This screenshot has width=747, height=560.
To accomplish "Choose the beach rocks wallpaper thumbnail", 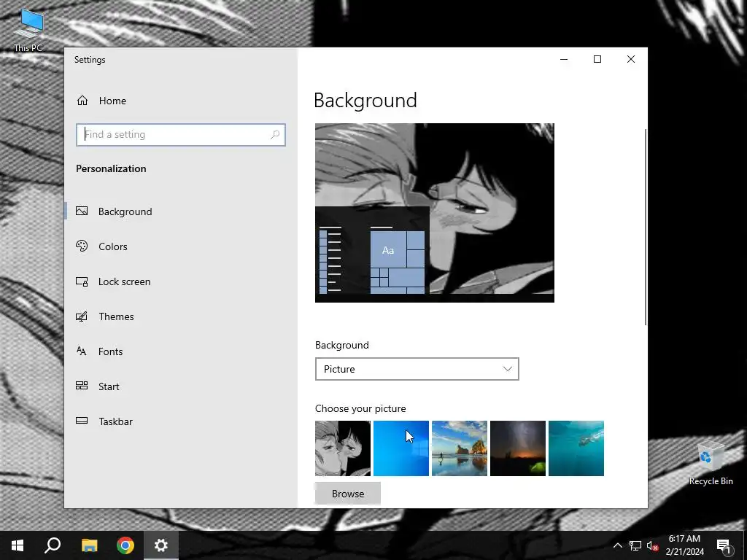I will coord(460,448).
